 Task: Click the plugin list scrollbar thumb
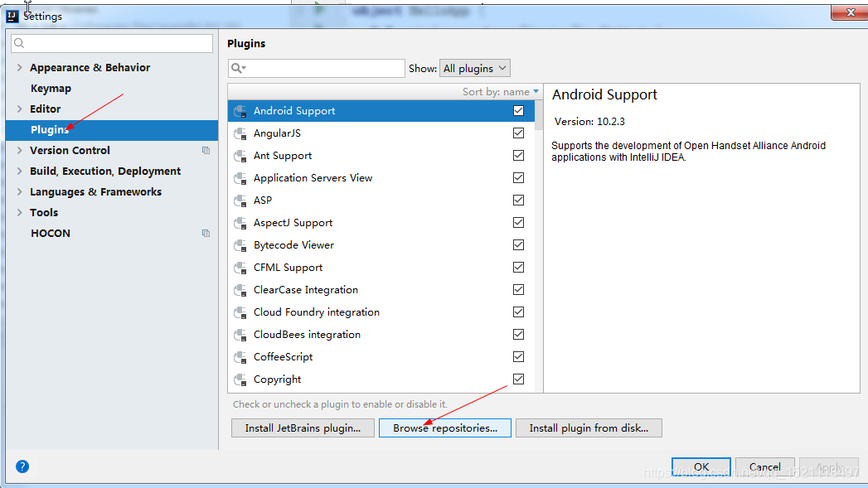tap(539, 114)
